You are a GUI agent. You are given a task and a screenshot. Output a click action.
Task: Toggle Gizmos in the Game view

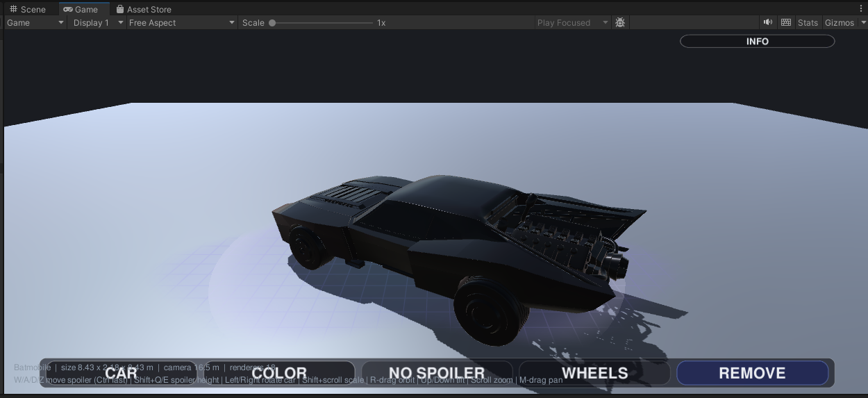(839, 23)
